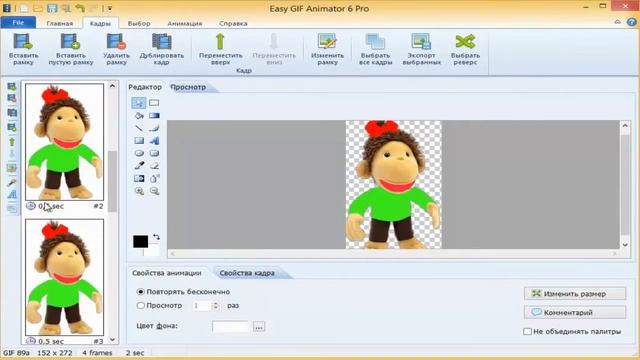The image size is (640, 360).
Task: Choose the eyedropper color picker tool
Action: point(139,166)
